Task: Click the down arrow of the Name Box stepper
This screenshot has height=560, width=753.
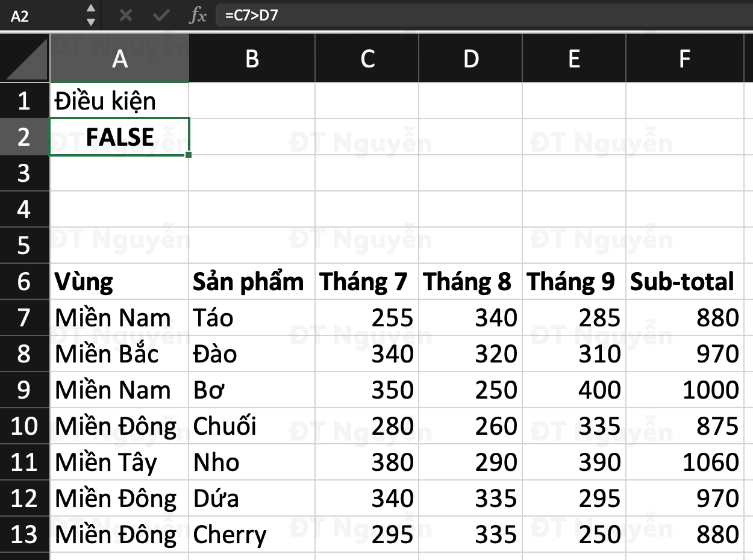Action: pos(92,22)
